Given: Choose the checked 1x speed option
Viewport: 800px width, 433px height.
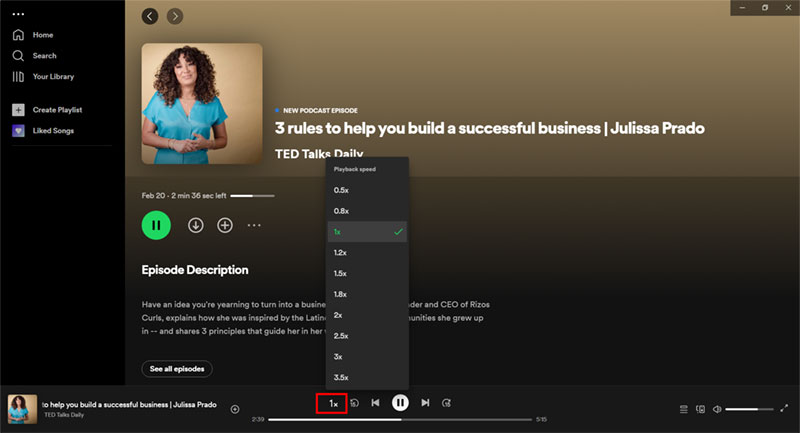Looking at the screenshot, I should click(x=367, y=232).
